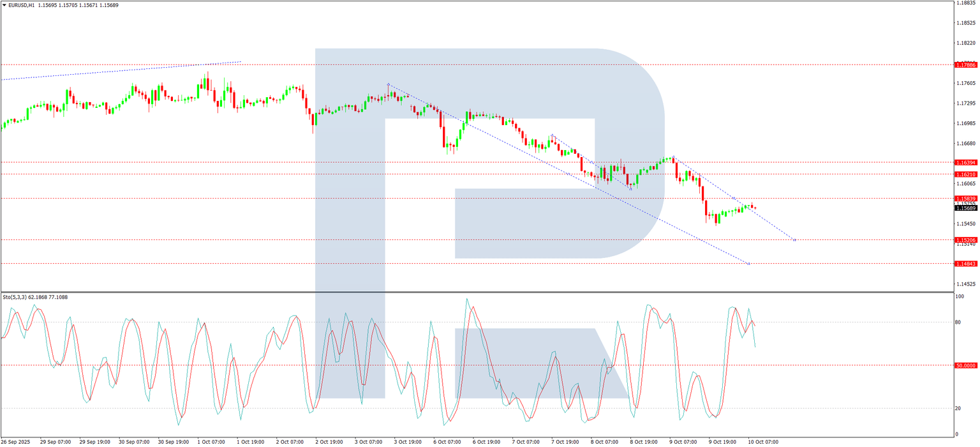Click the 2 Oct 19:00 time label
This screenshot has height=447, width=980.
tap(330, 442)
